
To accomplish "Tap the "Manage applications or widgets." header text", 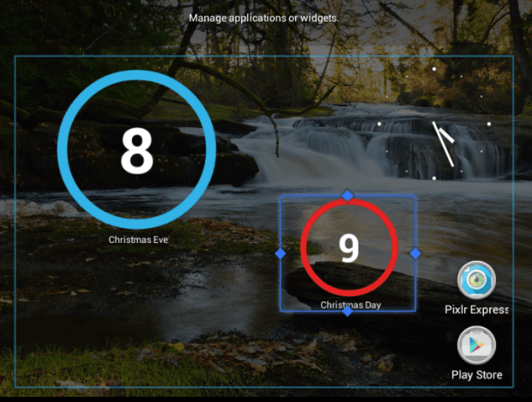I will (x=263, y=17).
